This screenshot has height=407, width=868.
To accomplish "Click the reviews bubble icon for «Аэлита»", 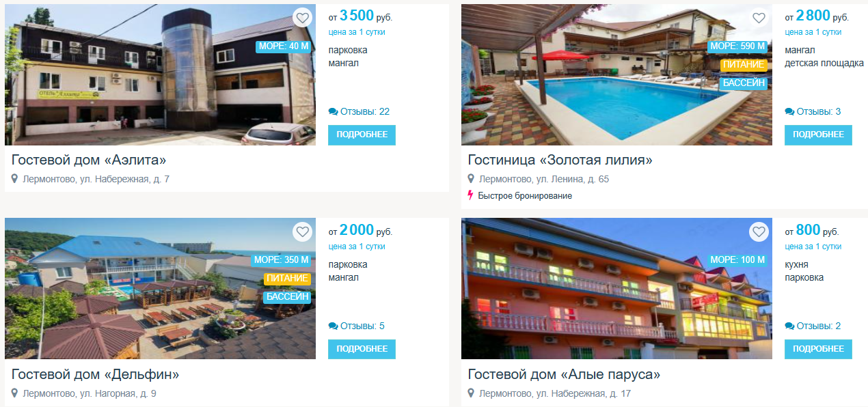I will (333, 112).
